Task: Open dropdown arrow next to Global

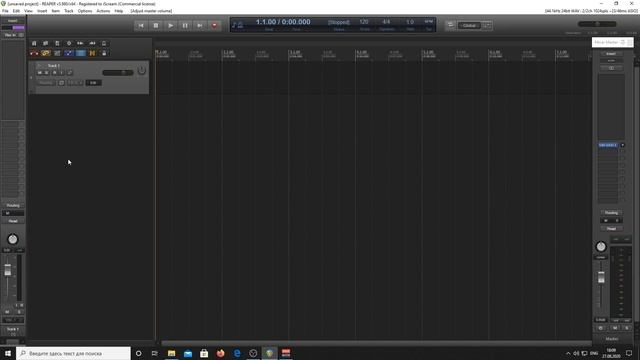Action: [487, 25]
